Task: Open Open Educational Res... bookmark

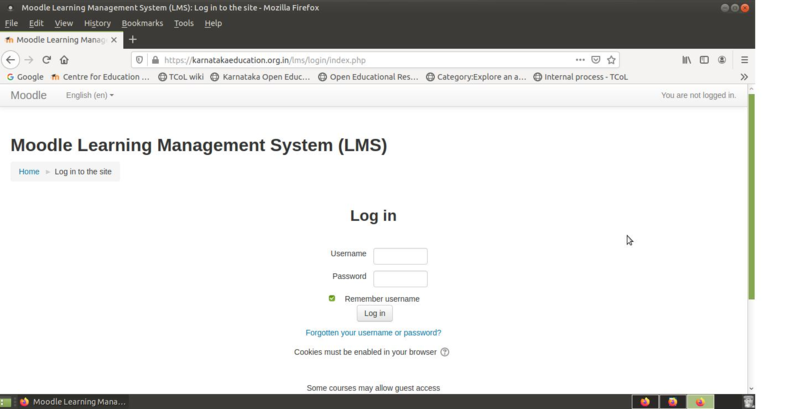Action: click(x=368, y=76)
